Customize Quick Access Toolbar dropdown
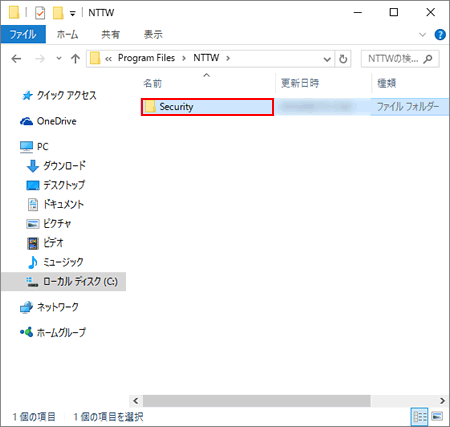450x427 pixels. 72,13
